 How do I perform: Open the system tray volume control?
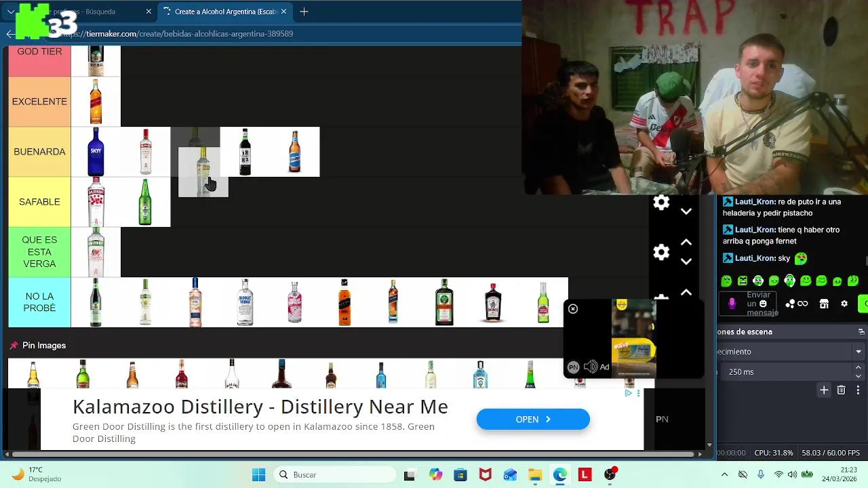pos(793,475)
